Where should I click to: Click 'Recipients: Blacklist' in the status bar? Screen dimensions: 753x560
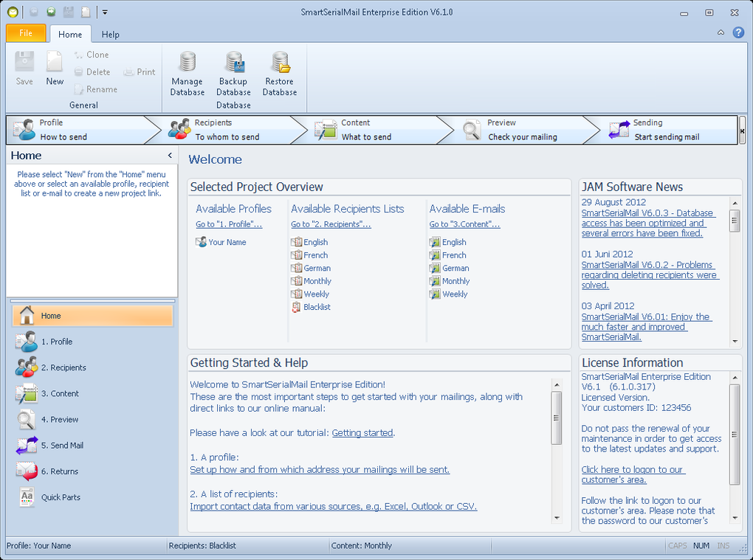point(203,545)
